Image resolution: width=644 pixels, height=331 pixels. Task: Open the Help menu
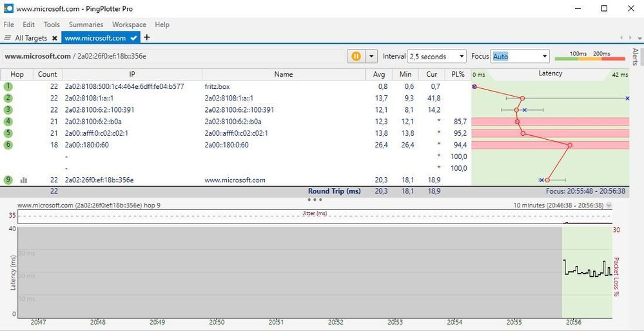tap(162, 24)
